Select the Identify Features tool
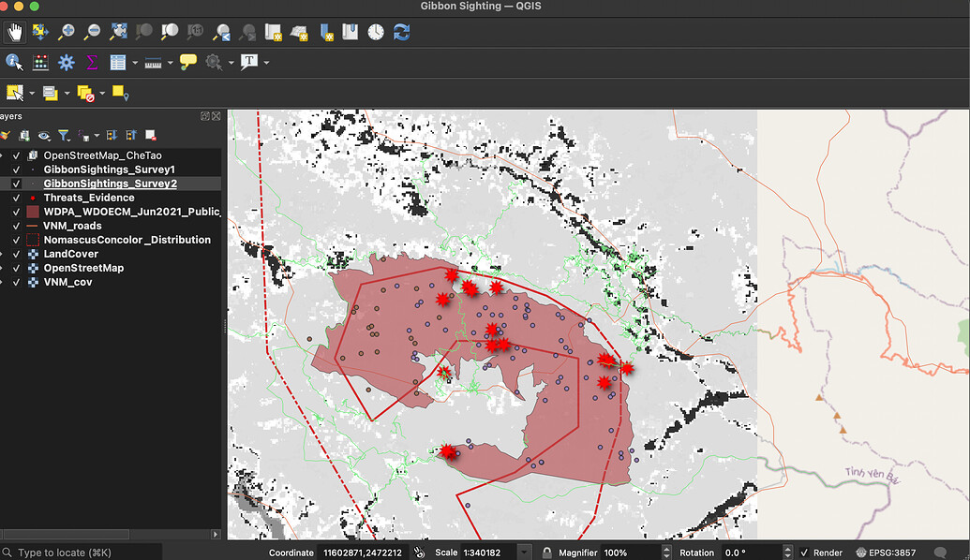Screen dimensions: 970x560 [14, 63]
